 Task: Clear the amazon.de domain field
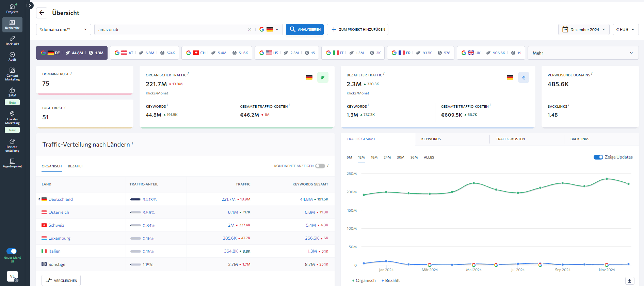coord(249,29)
